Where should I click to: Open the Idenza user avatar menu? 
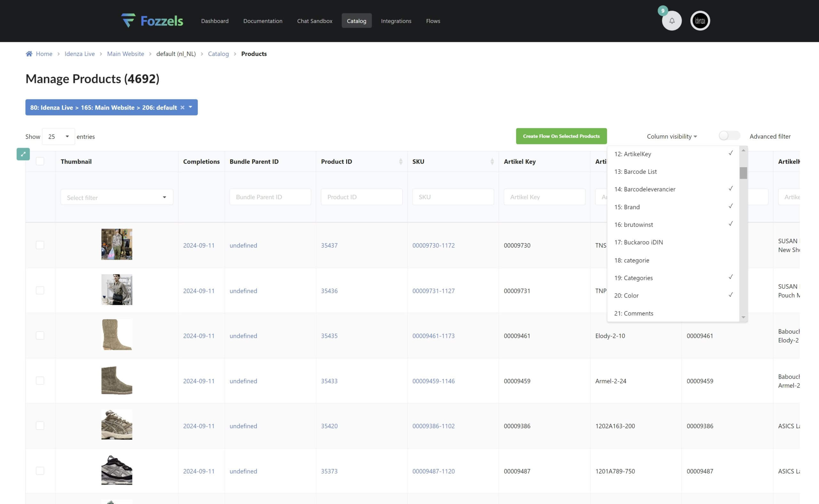point(700,21)
